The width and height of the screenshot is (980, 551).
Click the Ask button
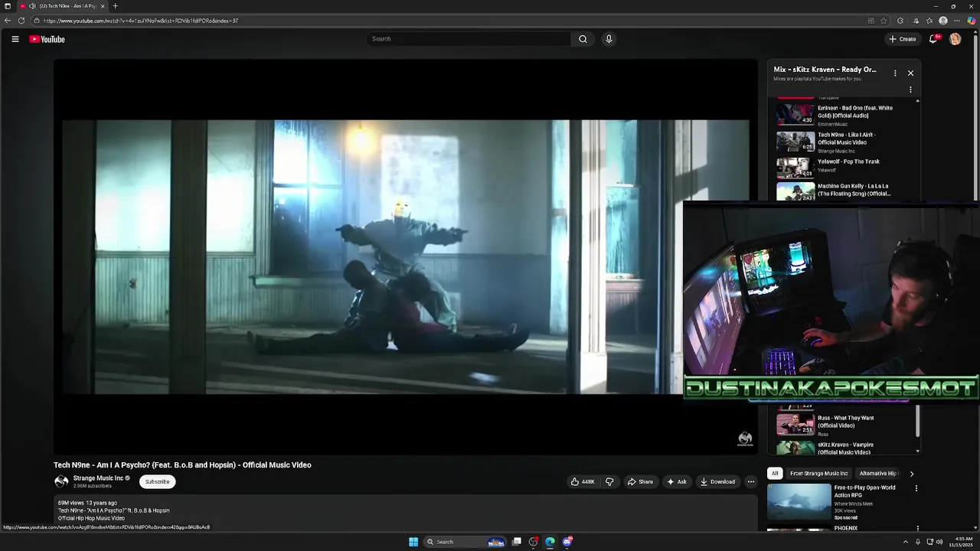(x=676, y=481)
